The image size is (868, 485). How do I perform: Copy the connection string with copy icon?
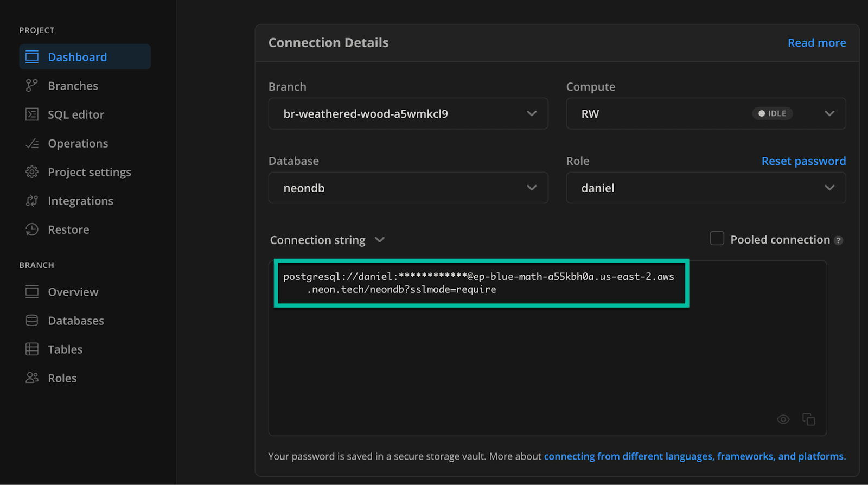809,419
